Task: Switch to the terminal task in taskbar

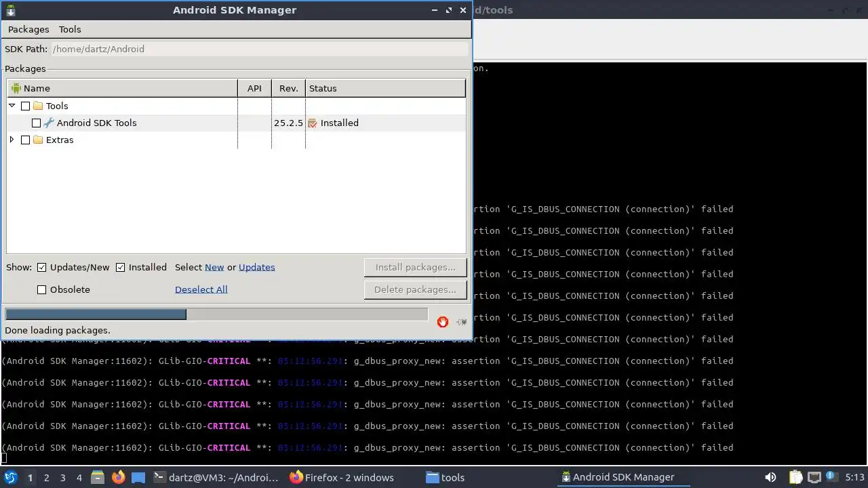Action: click(x=216, y=477)
